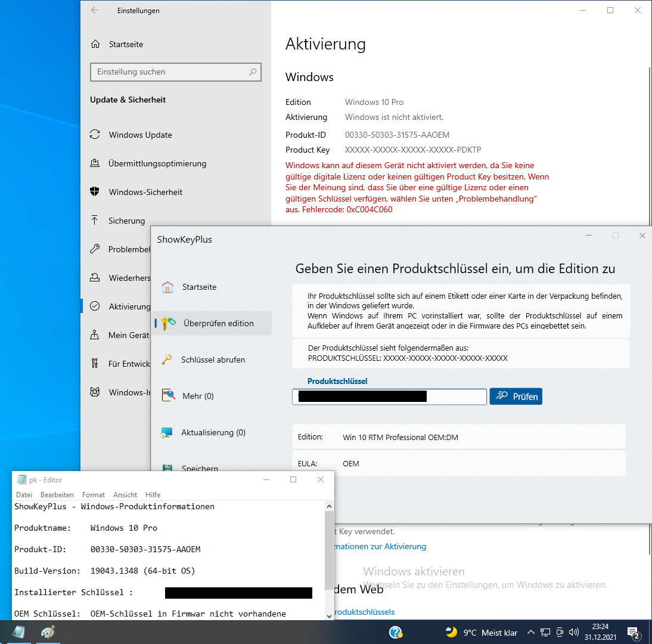Open Datei menu in Editor
Image resolution: width=652 pixels, height=644 pixels.
coord(24,495)
